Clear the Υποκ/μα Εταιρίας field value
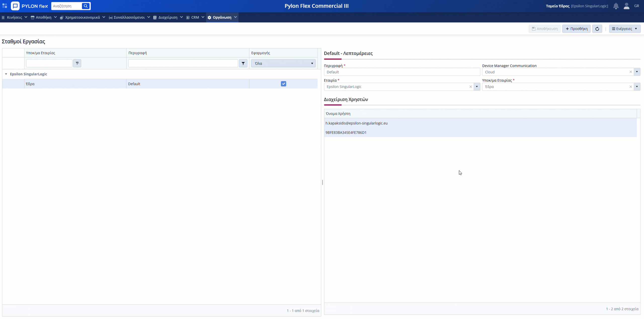644x319 pixels. point(630,87)
